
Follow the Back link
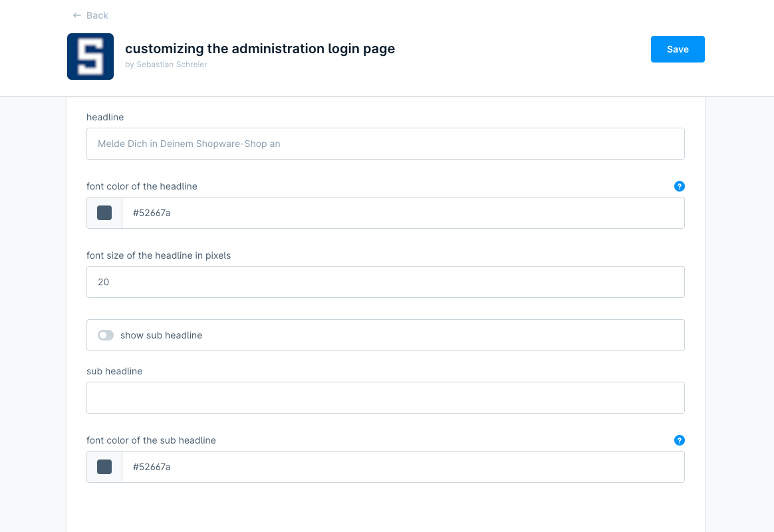96,15
